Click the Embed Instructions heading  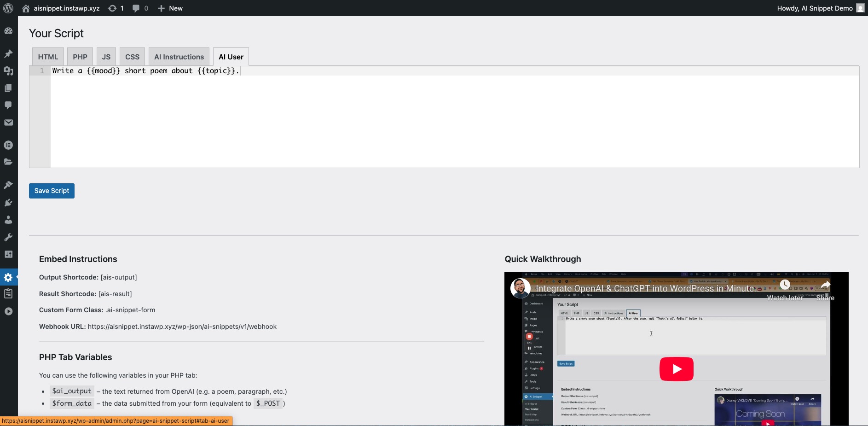pos(78,259)
